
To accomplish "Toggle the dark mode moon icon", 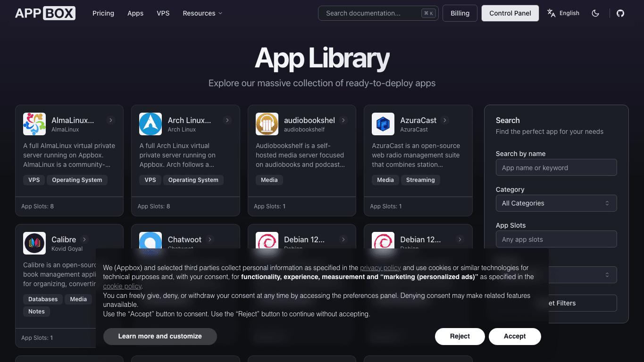I will [x=595, y=13].
